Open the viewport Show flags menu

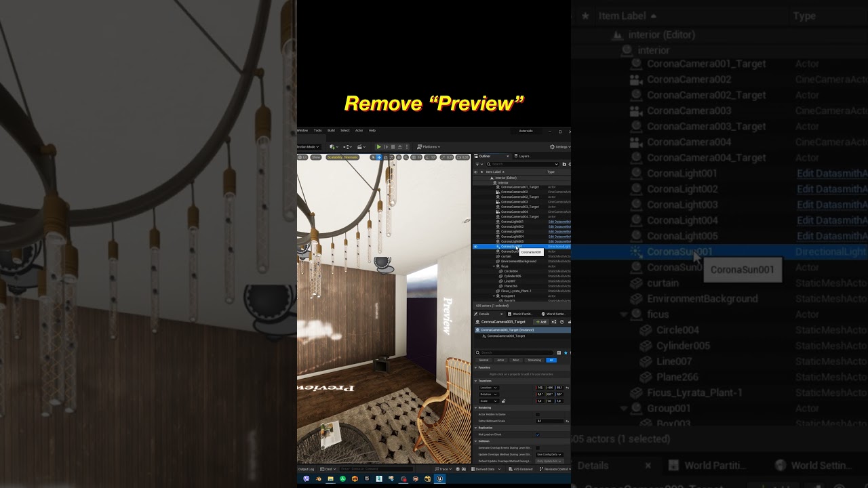pyautogui.click(x=316, y=157)
